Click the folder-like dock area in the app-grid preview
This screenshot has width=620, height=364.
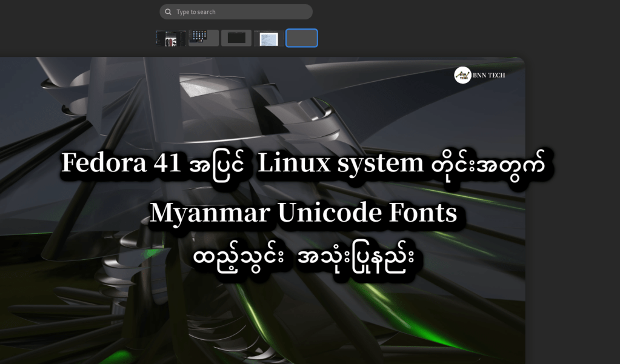[x=196, y=41]
